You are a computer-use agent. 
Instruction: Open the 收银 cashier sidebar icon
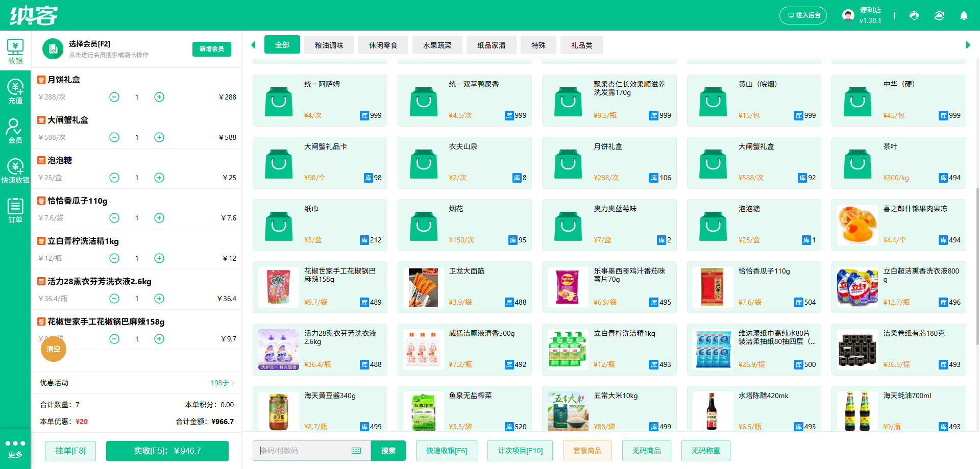tap(15, 52)
